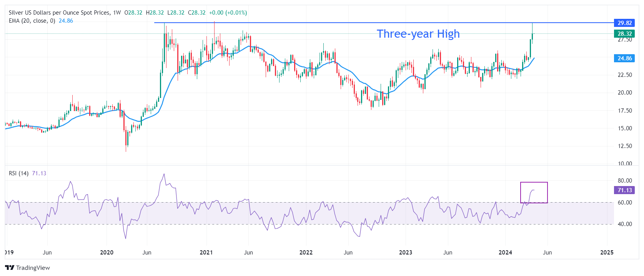The image size is (644, 276).
Task: Click the 12.50 level on price axis
Action: [x=624, y=146]
